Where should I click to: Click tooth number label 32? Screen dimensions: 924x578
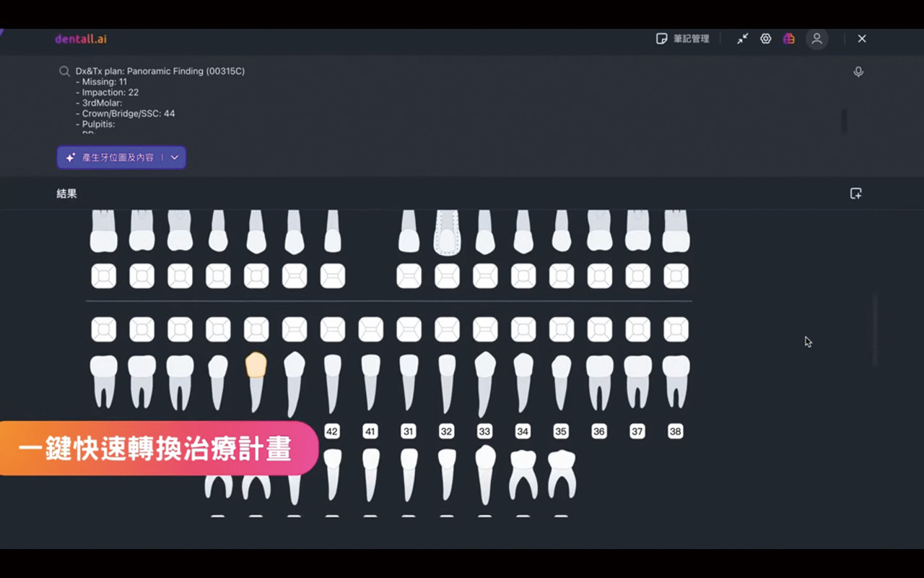[447, 431]
